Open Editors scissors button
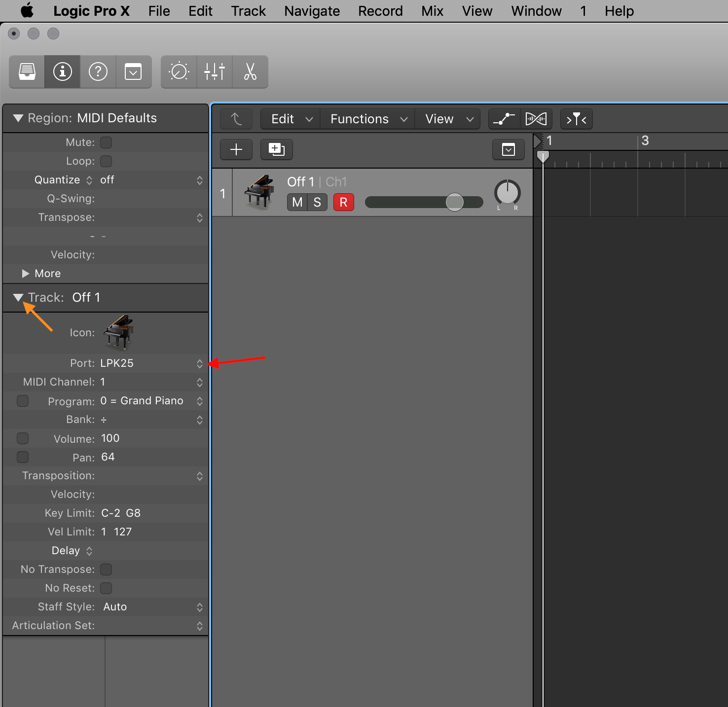 point(250,72)
